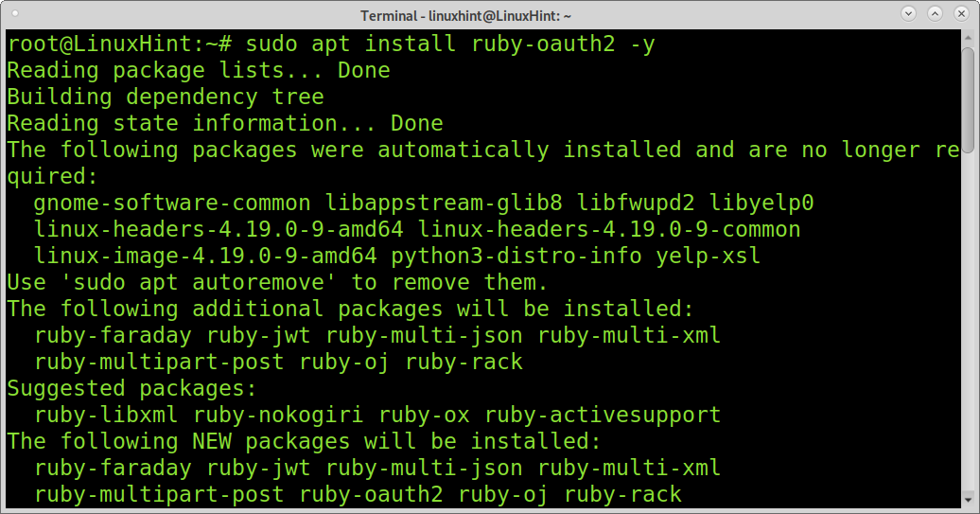Image resolution: width=980 pixels, height=514 pixels.
Task: Click 'ruby-rack' on the last output line
Action: click(623, 495)
